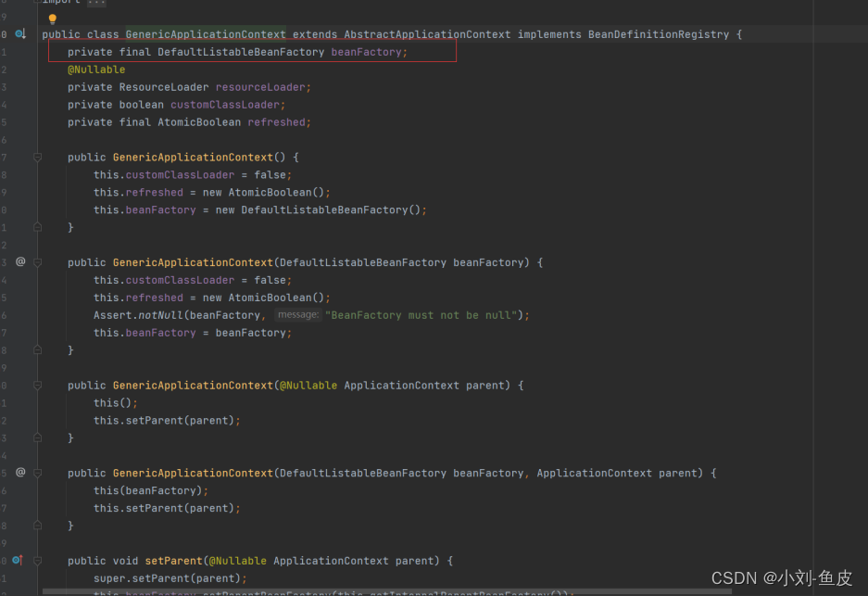The height and width of the screenshot is (596, 868).
Task: Click the message parameter hint inlay
Action: tap(296, 314)
